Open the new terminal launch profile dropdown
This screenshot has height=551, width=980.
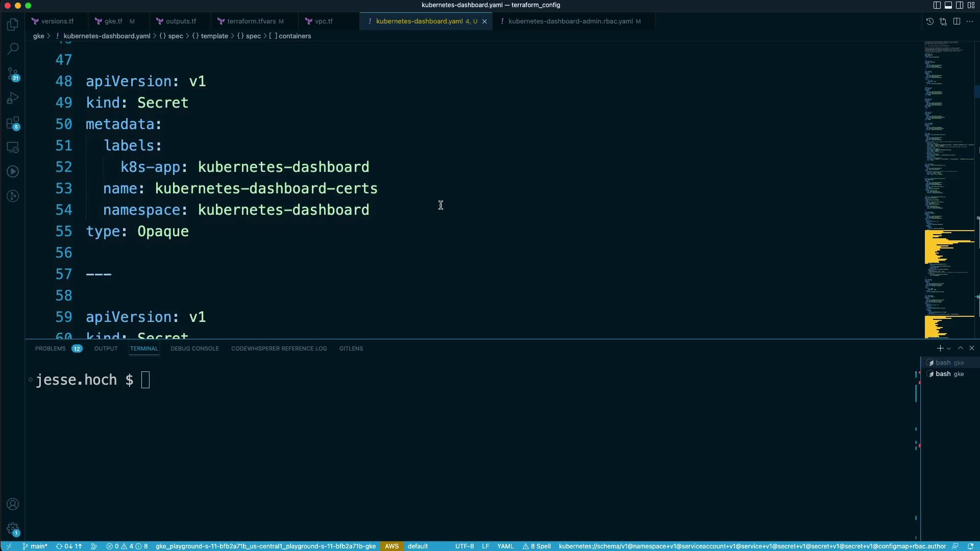tap(949, 348)
